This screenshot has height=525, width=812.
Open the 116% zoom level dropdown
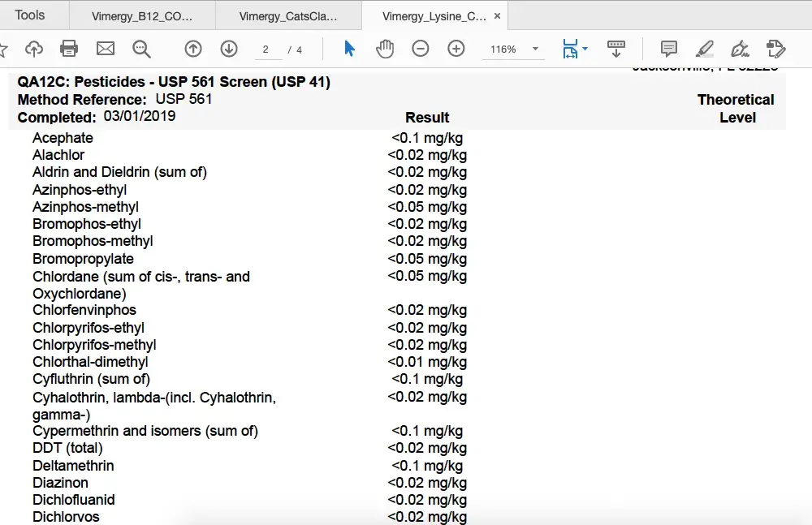coord(535,49)
